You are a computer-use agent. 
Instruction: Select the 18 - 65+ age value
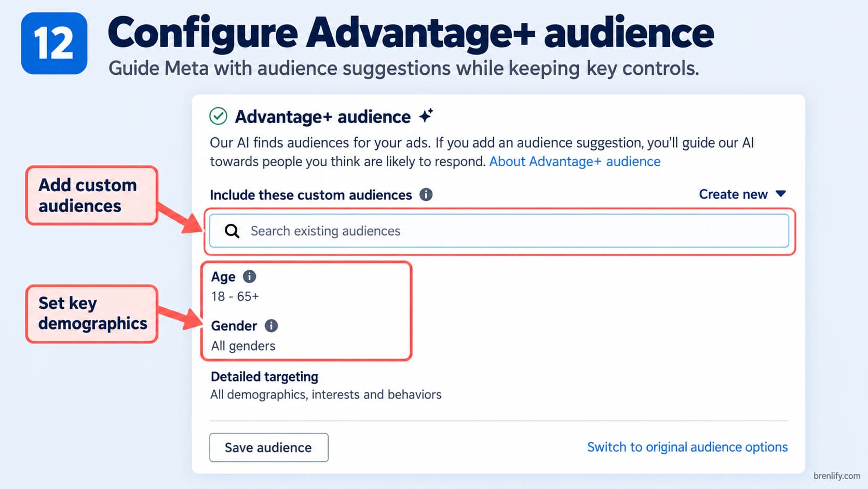point(235,296)
